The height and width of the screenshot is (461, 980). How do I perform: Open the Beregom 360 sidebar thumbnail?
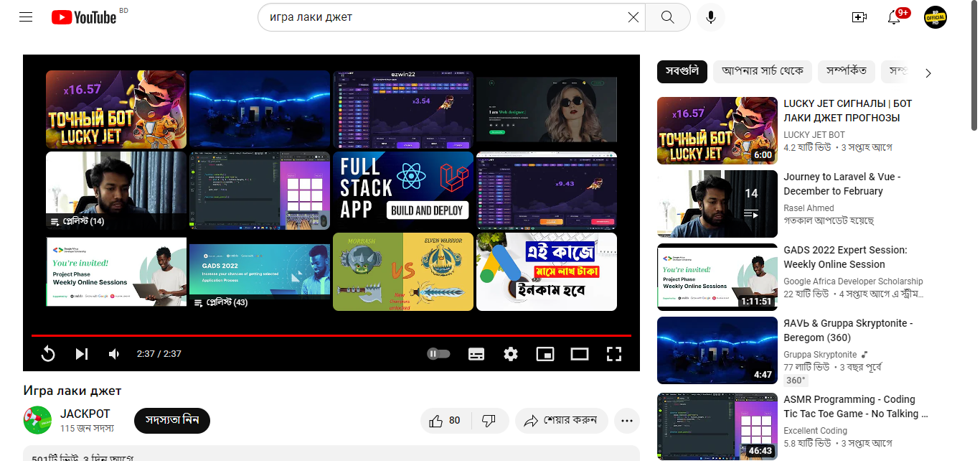(x=717, y=350)
